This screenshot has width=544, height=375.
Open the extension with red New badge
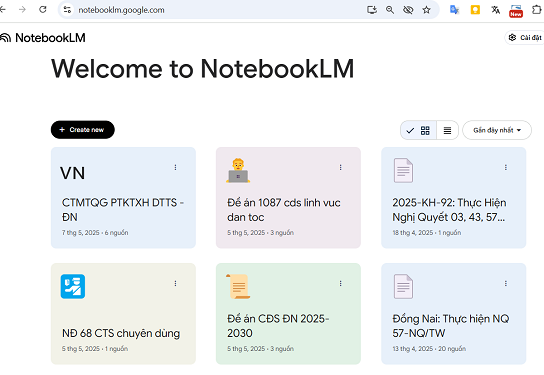coord(516,11)
